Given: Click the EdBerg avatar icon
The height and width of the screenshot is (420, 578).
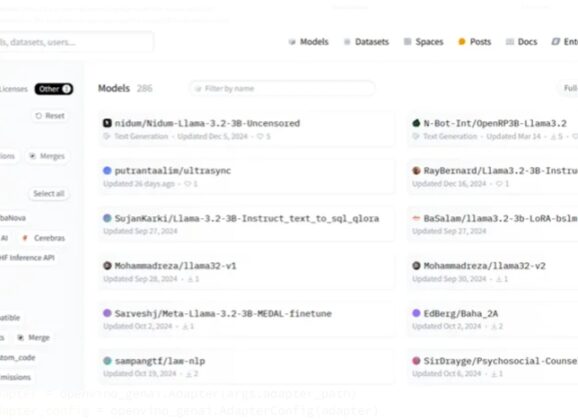Looking at the screenshot, I should (416, 313).
